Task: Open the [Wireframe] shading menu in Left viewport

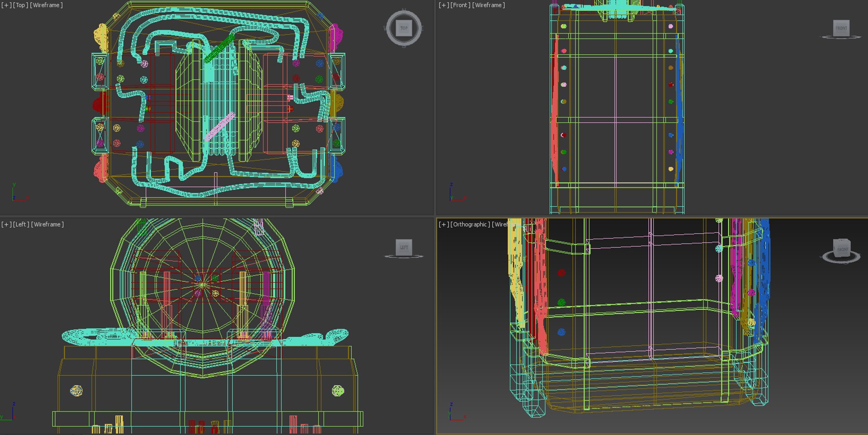Action: [x=47, y=224]
